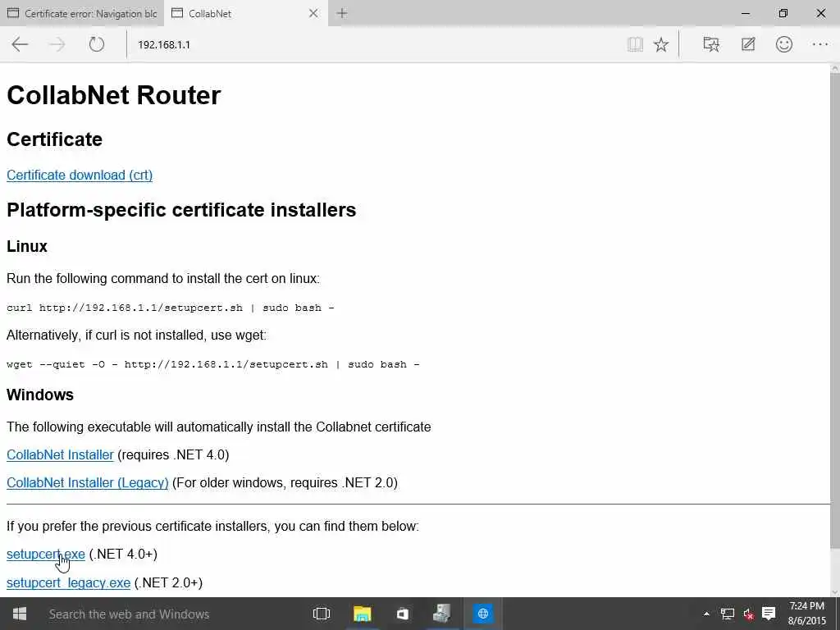Switch to the Certificate error tab
The width and height of the screenshot is (840, 630).
[82, 13]
